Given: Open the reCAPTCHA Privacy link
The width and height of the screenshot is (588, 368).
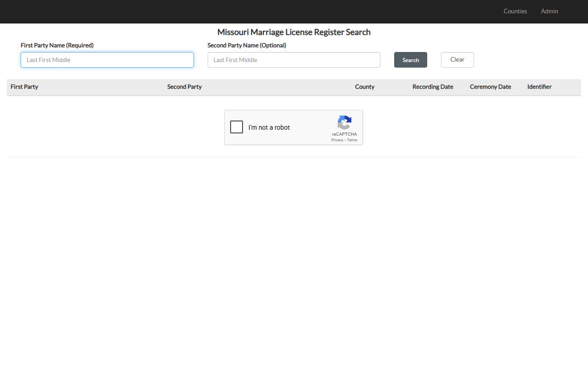Looking at the screenshot, I should click(337, 140).
